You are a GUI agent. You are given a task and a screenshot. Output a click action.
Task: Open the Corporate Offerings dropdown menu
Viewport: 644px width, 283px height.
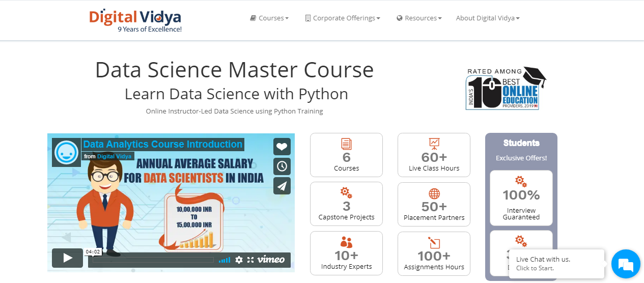[x=343, y=18]
